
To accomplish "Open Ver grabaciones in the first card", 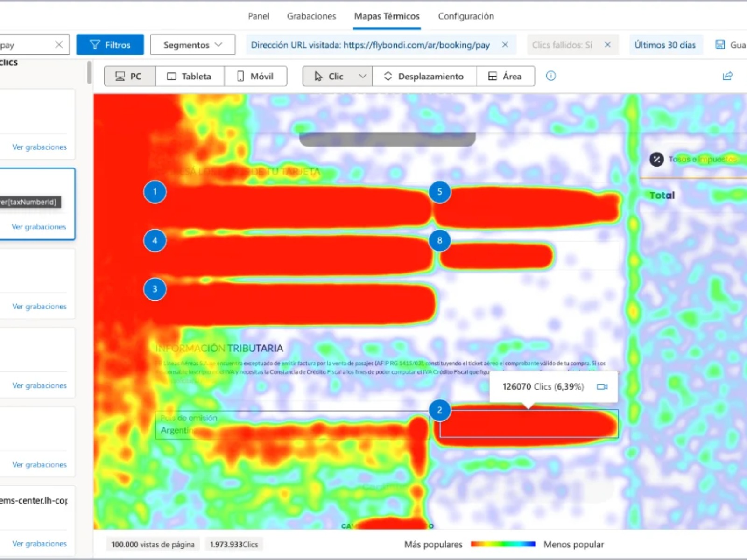I will click(40, 147).
